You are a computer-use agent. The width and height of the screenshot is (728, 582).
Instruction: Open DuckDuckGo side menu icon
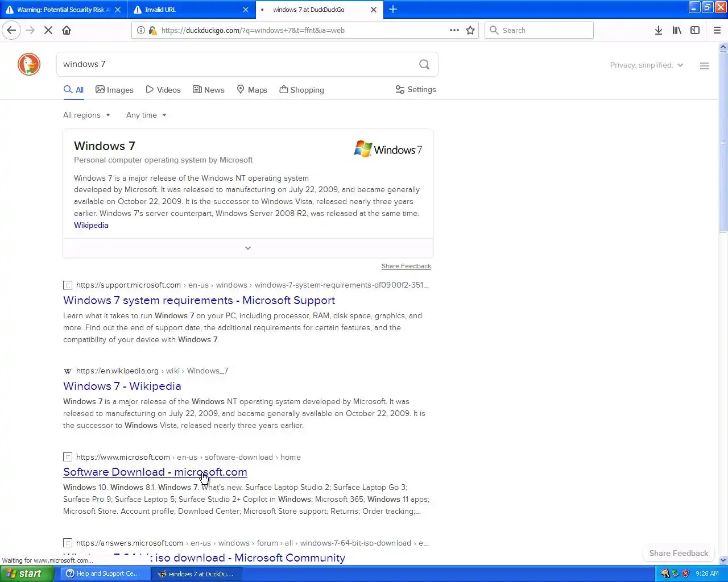tap(704, 66)
